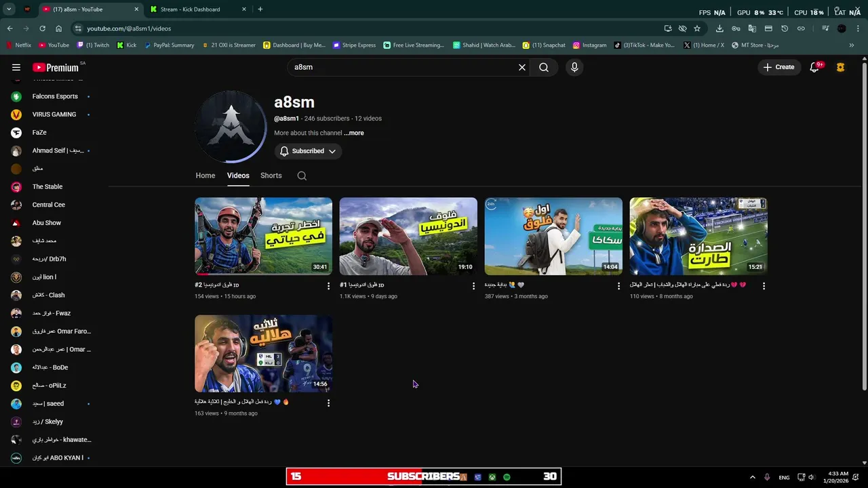Screen dimensions: 868x488
Task: Open options menu for the 14:04 video
Action: tap(618, 286)
